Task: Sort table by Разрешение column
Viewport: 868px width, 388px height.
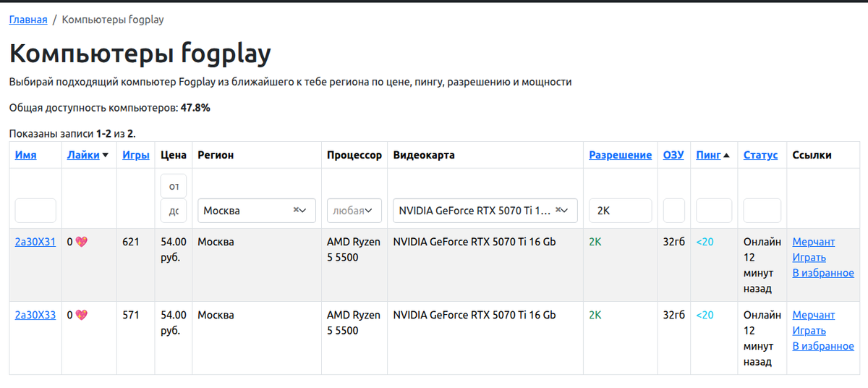Action: [x=621, y=155]
